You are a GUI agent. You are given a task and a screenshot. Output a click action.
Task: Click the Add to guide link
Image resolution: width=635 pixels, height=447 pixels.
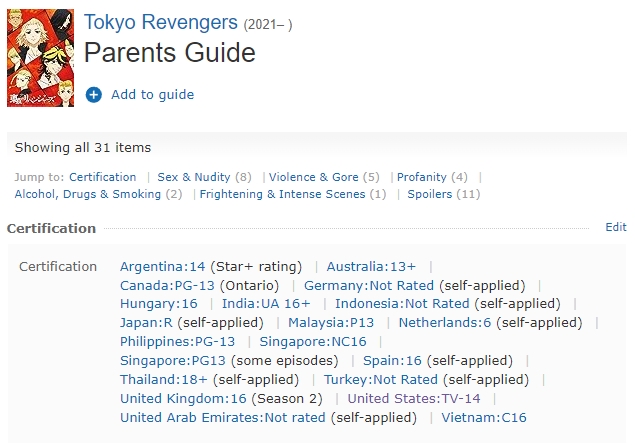[153, 95]
